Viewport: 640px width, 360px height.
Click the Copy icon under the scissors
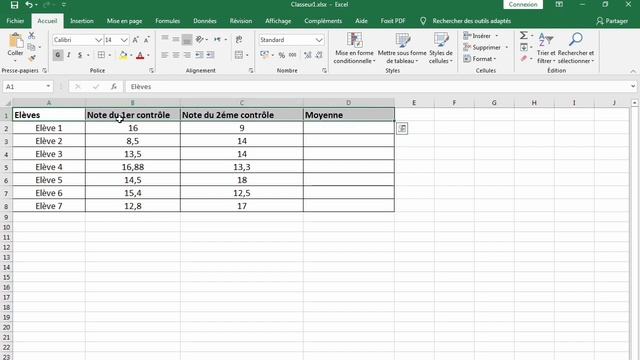(31, 47)
